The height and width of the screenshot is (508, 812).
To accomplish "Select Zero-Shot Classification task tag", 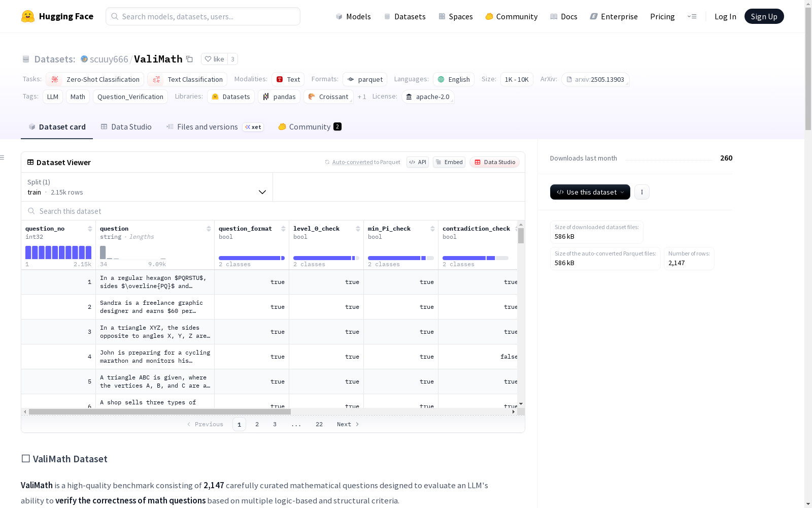I will pos(95,79).
